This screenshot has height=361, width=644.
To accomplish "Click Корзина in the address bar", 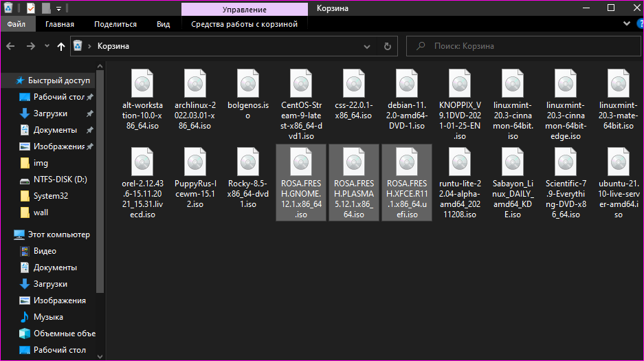I will pos(113,46).
